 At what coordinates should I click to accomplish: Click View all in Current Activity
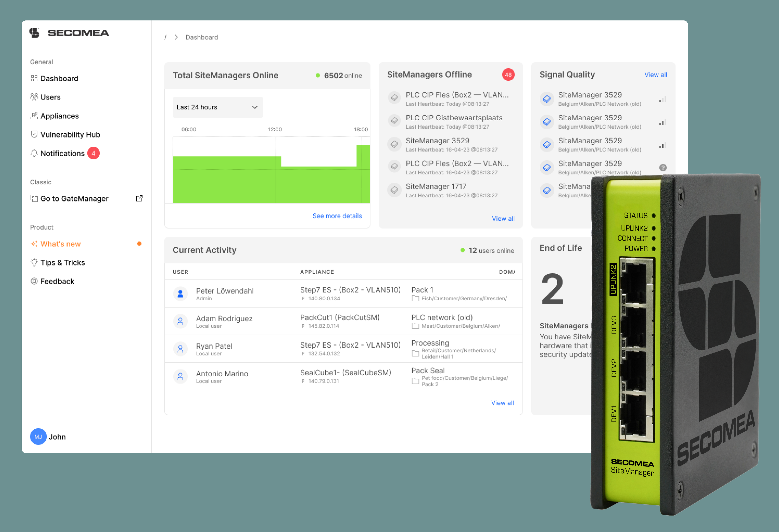pyautogui.click(x=503, y=403)
